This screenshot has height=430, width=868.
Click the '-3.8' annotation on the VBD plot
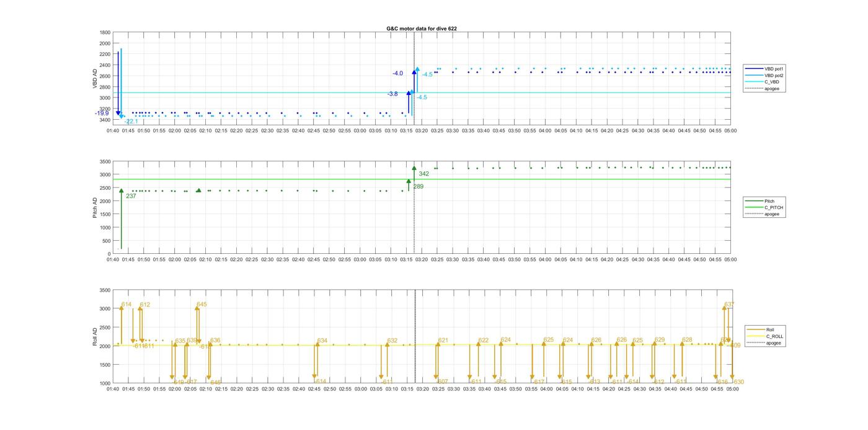pos(392,94)
